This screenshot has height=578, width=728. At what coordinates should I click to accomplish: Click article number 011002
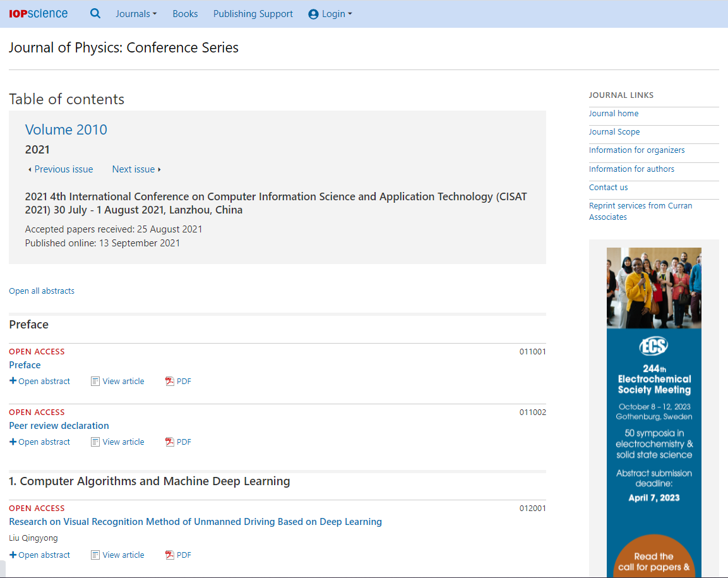point(532,412)
